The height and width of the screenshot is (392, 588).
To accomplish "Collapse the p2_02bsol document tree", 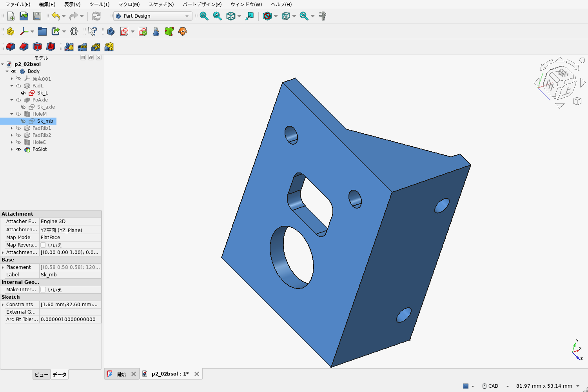I will click(x=2, y=64).
